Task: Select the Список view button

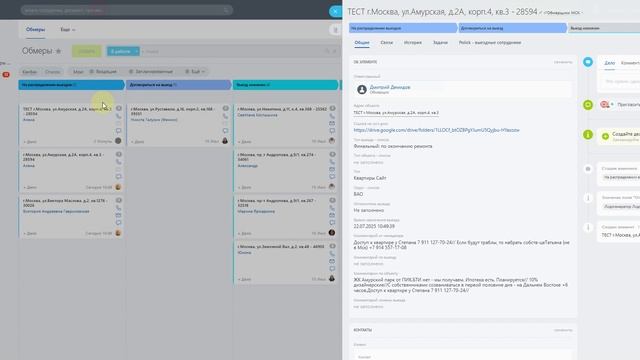Action: tap(53, 71)
